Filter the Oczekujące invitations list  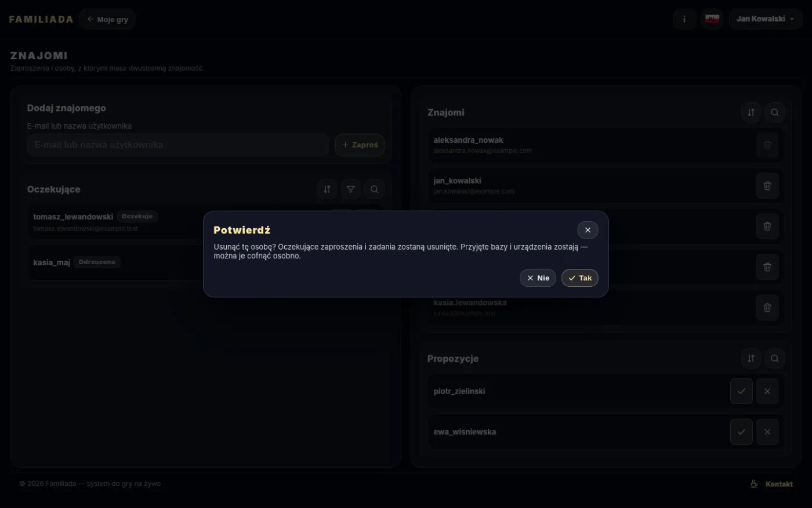pyautogui.click(x=351, y=189)
